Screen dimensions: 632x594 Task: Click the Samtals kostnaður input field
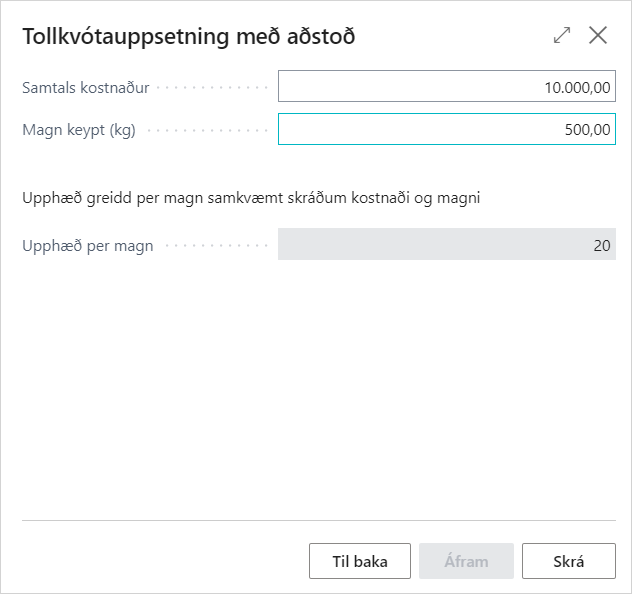(446, 87)
